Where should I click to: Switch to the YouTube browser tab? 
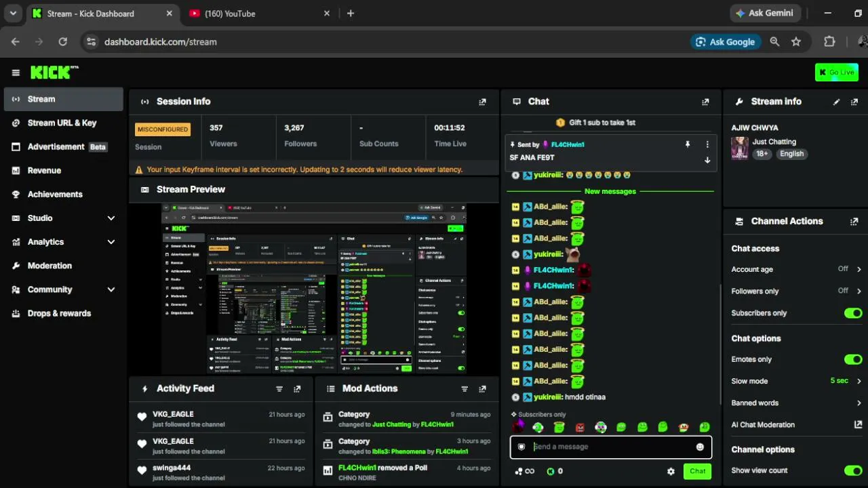[260, 14]
